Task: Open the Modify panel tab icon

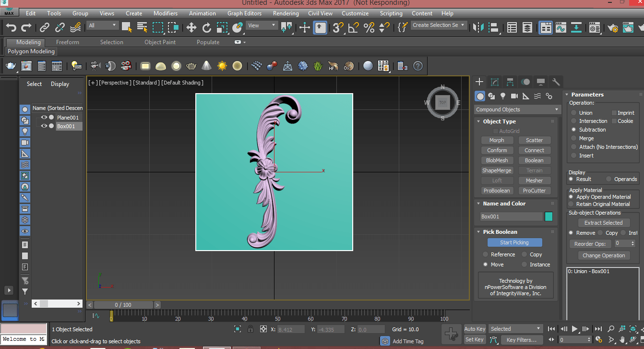Action: pyautogui.click(x=495, y=82)
